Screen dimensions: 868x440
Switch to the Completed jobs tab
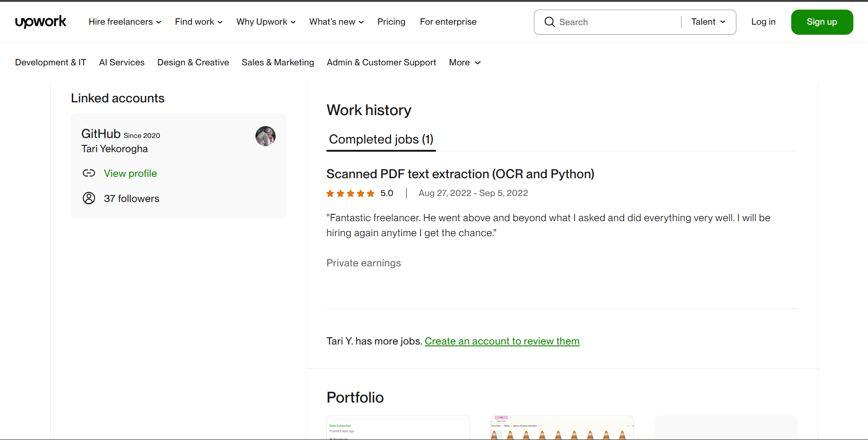pyautogui.click(x=381, y=139)
